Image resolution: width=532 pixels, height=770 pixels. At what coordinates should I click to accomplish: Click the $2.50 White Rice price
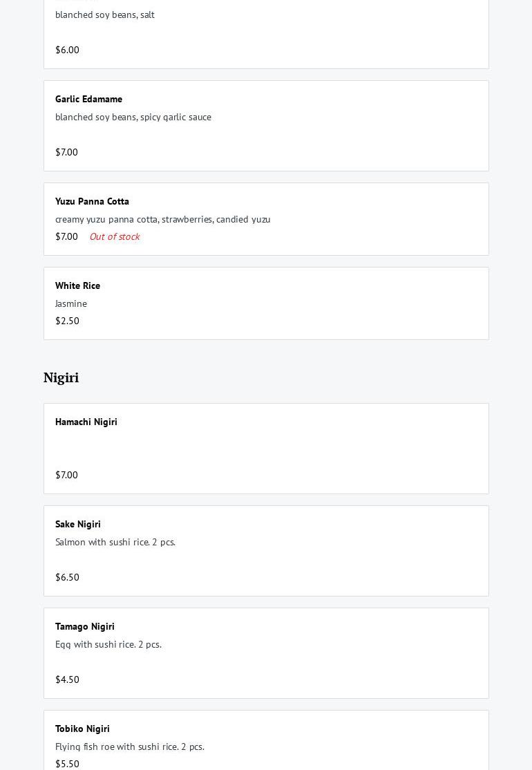tap(67, 321)
